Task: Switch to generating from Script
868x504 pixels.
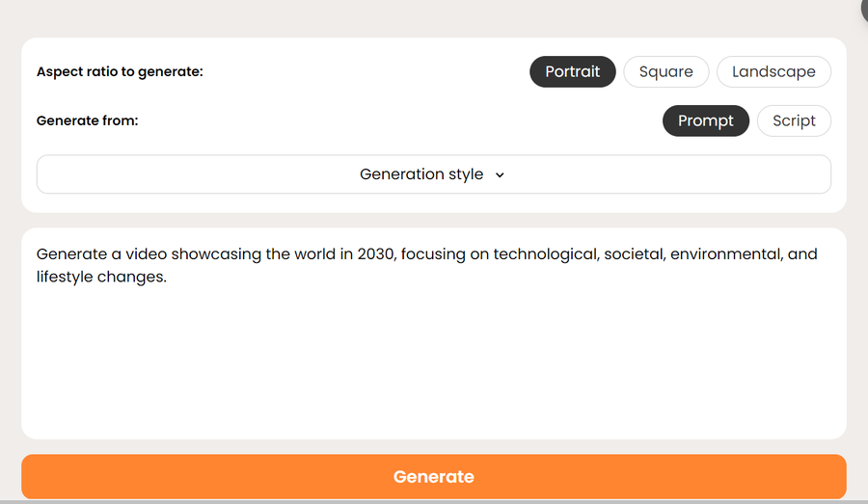Action: (x=794, y=120)
